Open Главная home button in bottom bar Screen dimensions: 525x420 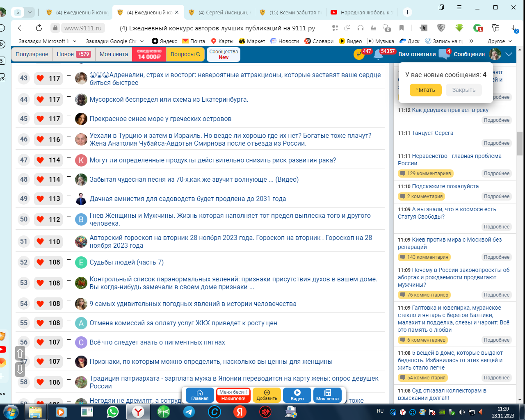pos(200,395)
